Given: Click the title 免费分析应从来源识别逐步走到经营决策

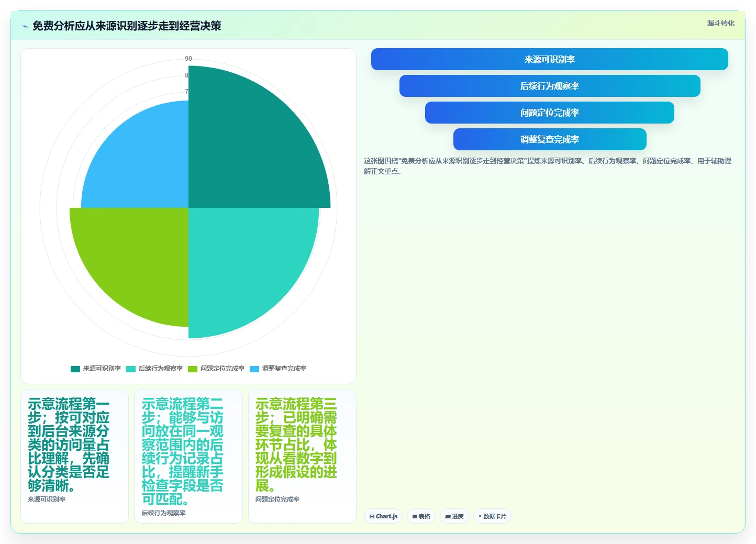Looking at the screenshot, I should [x=127, y=26].
